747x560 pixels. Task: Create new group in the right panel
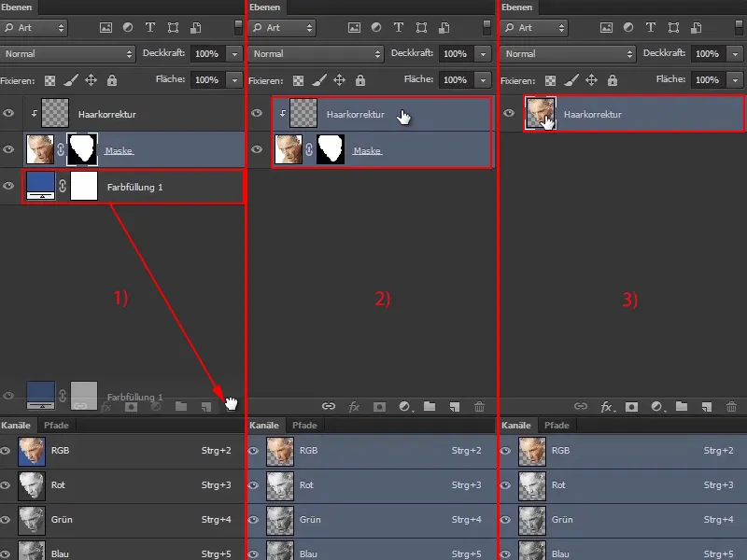pos(682,406)
